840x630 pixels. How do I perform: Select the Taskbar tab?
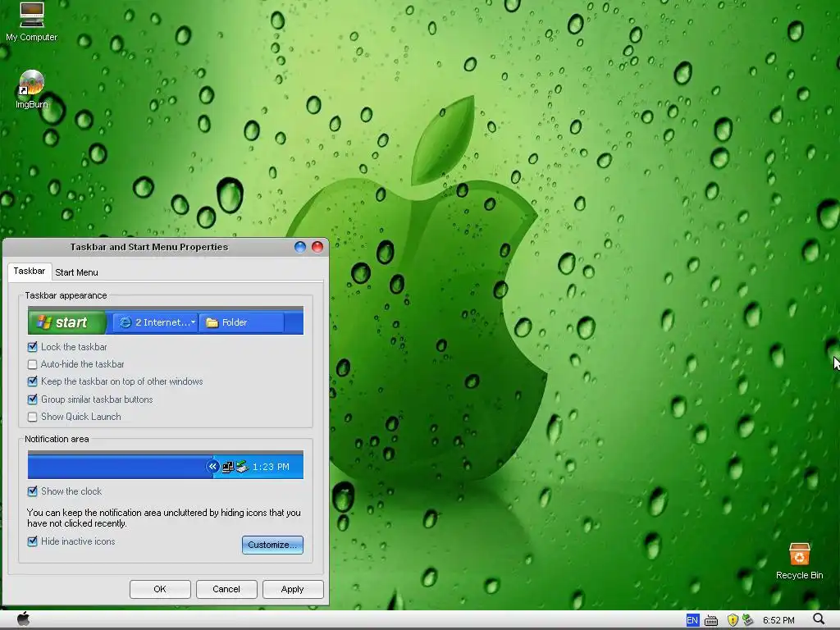(30, 271)
